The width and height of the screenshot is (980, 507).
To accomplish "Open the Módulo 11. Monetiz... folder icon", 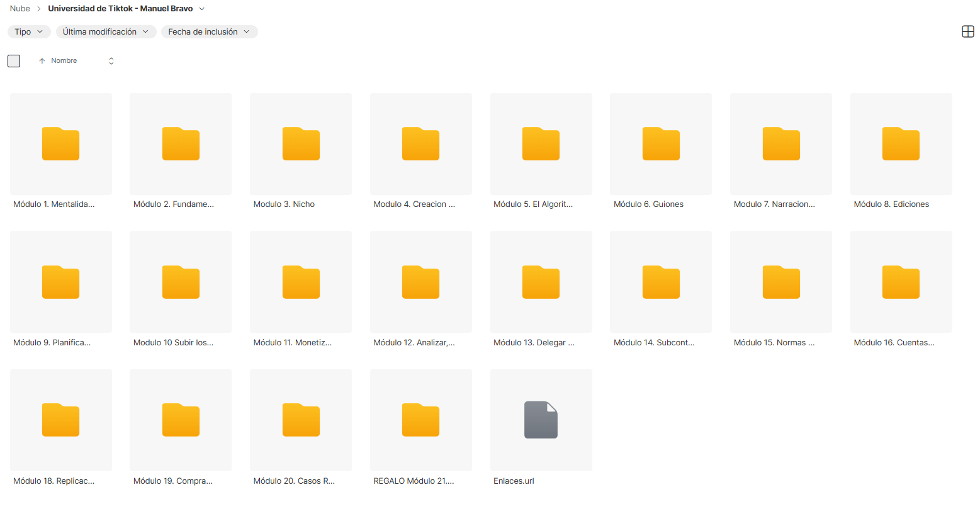I will (301, 282).
